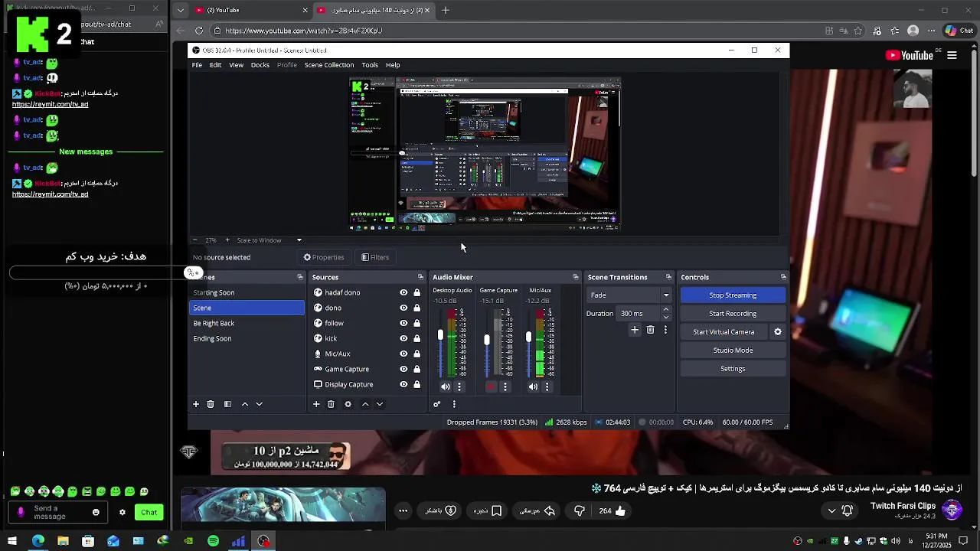The image size is (980, 551).
Task: Click Start Recording in Controls
Action: [x=733, y=314]
